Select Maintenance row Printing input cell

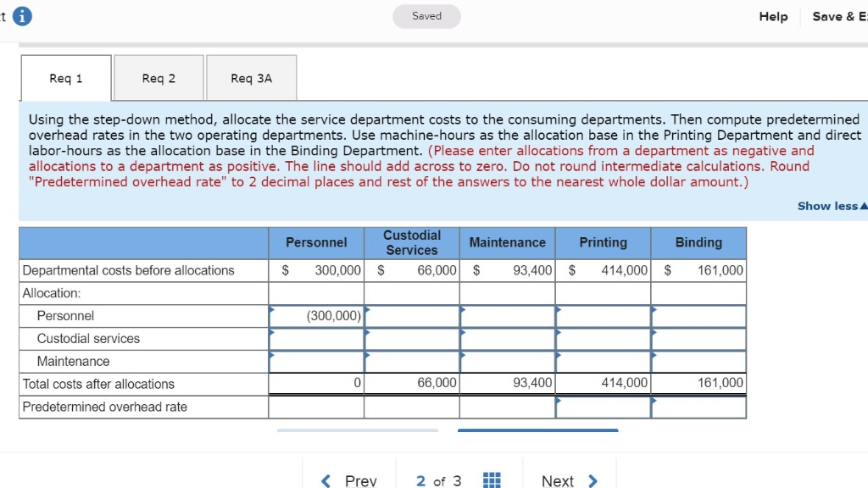tap(604, 361)
